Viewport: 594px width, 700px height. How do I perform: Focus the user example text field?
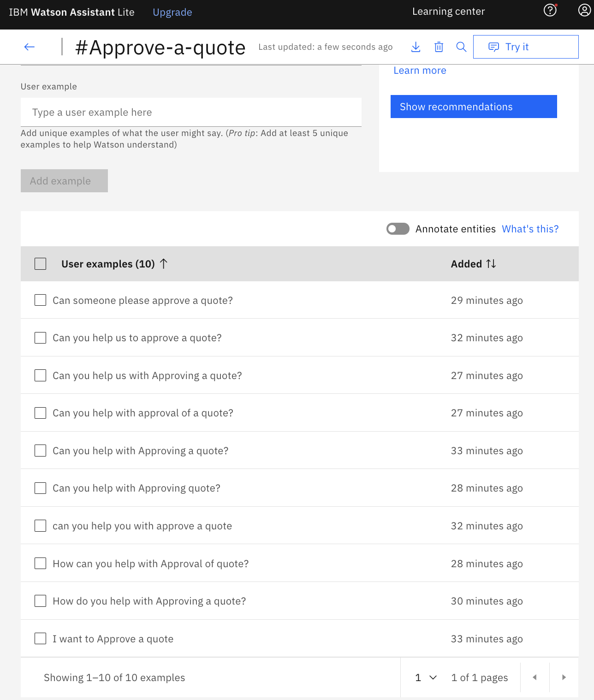(x=191, y=113)
